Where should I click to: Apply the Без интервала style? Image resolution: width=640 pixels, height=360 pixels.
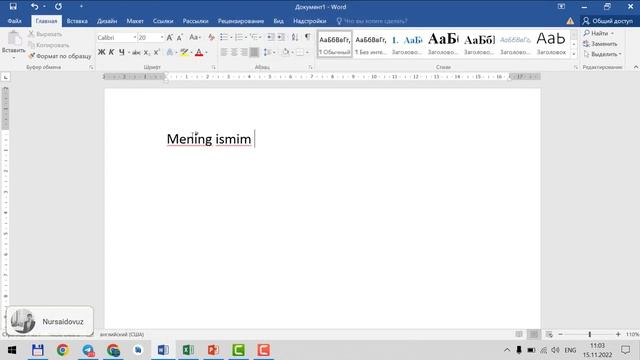tap(371, 44)
